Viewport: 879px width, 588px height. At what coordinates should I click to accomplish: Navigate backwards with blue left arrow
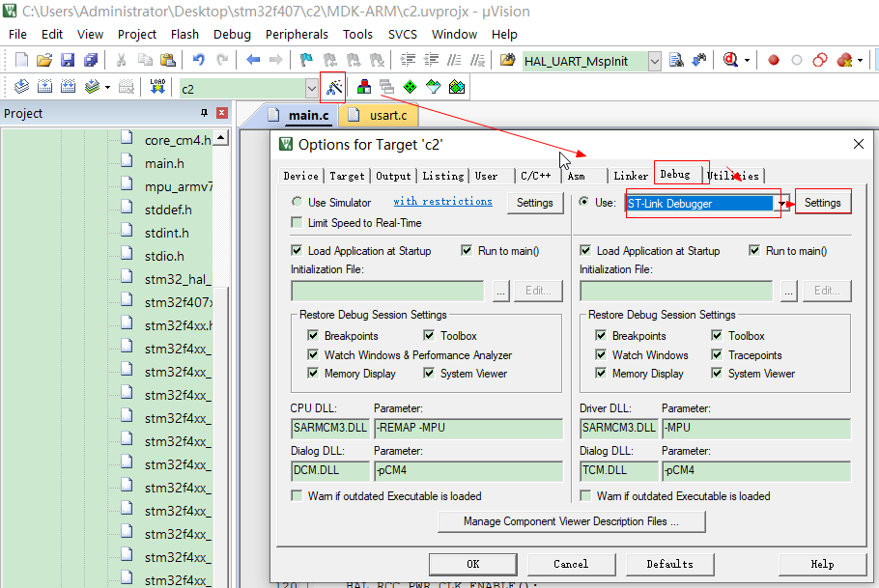coord(253,60)
